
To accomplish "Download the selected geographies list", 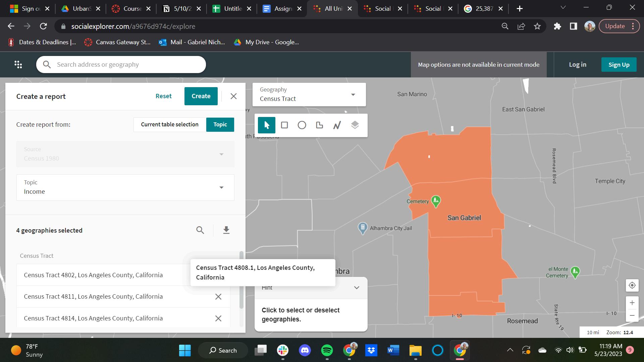I will (226, 230).
